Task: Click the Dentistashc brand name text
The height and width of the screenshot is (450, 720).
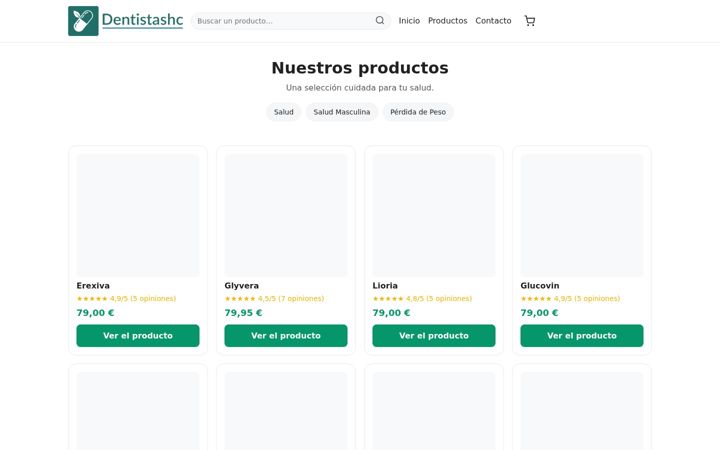Action: click(142, 20)
